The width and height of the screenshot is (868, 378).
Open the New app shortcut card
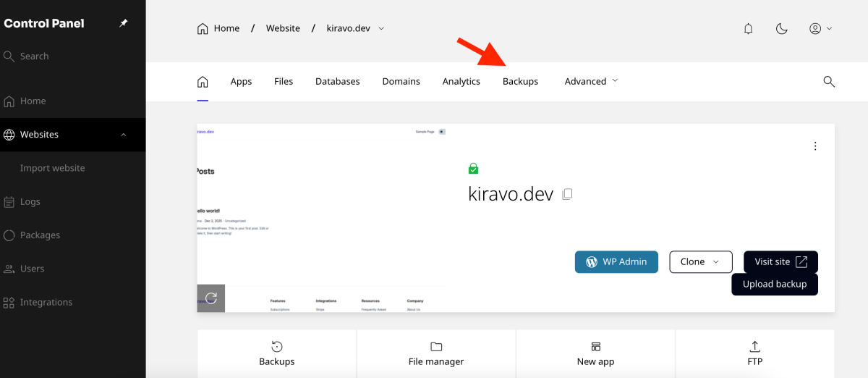596,353
